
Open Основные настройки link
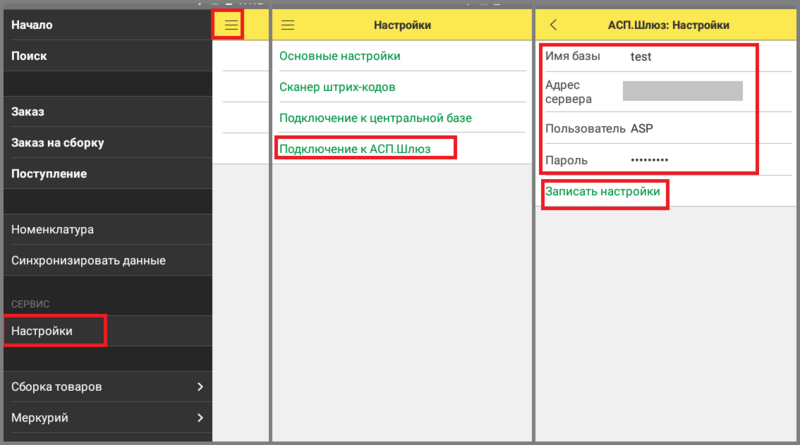click(x=340, y=56)
